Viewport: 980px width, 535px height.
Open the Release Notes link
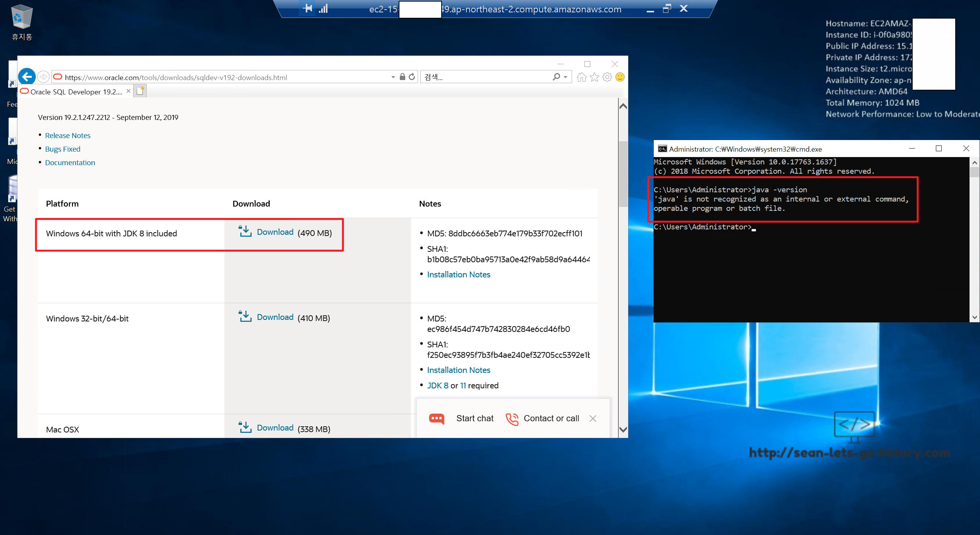[68, 135]
